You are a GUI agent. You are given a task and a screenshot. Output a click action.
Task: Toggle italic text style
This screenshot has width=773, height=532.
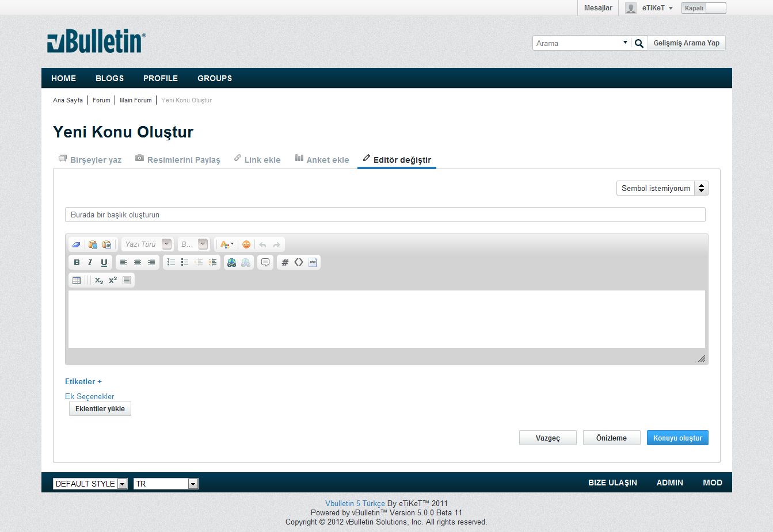click(90, 262)
